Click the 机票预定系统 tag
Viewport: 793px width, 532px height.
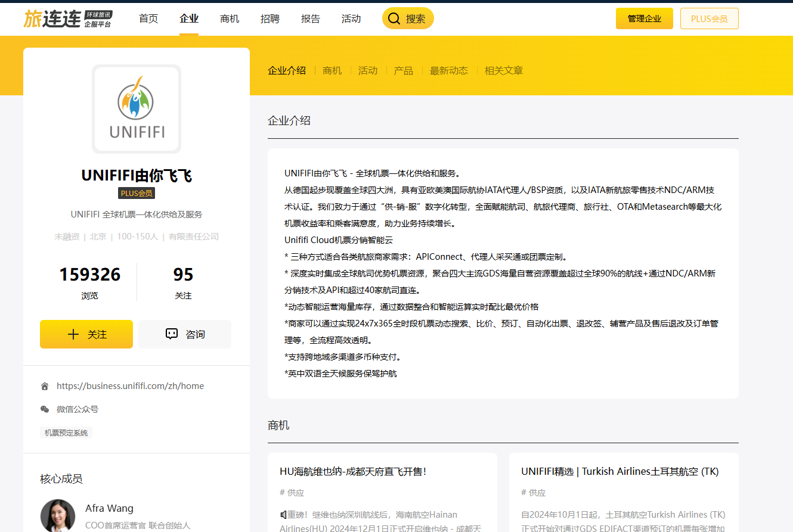(x=66, y=433)
